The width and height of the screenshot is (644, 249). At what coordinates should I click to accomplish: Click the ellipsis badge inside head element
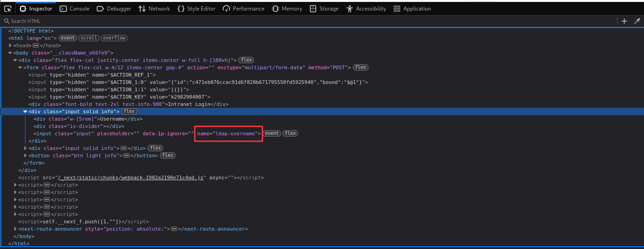click(36, 45)
